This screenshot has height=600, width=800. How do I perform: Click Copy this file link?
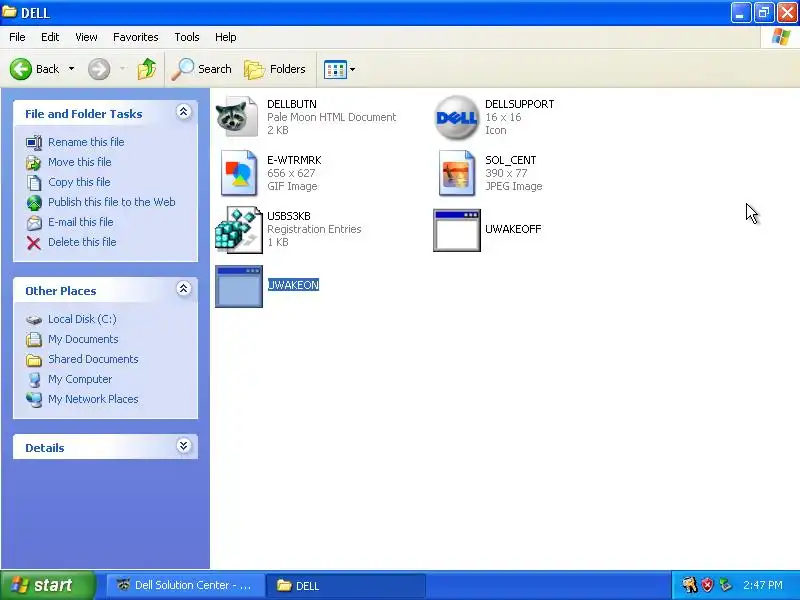coord(79,182)
